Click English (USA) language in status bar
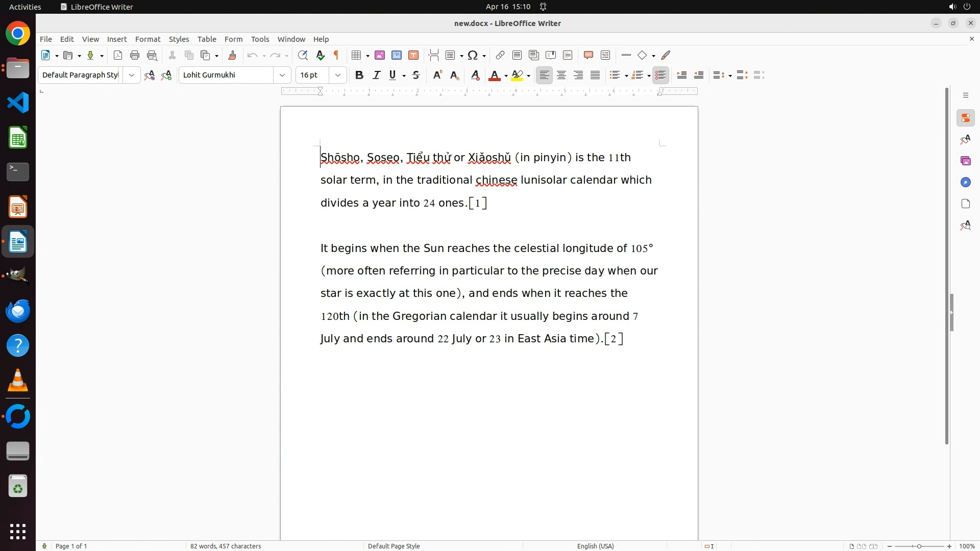 click(x=595, y=546)
